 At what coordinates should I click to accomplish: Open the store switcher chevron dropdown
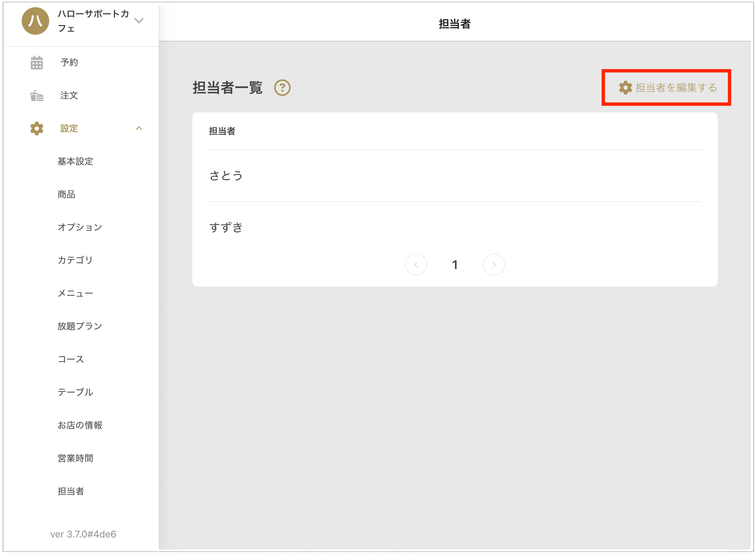coord(139,21)
